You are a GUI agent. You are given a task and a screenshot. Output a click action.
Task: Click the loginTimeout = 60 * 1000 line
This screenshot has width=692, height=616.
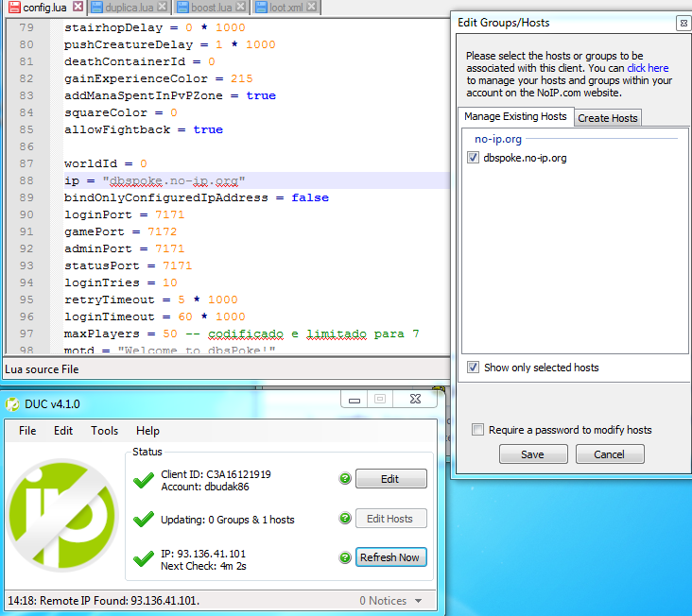pos(154,317)
